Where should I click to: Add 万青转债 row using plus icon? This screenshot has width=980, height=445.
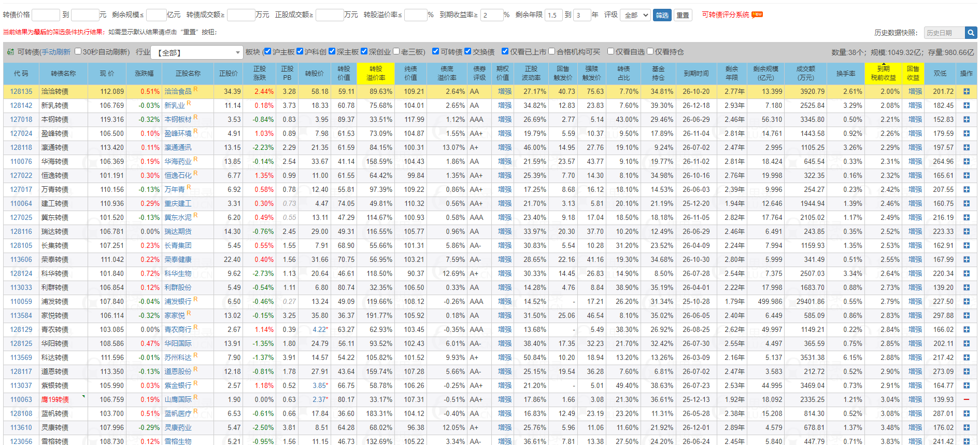point(966,189)
